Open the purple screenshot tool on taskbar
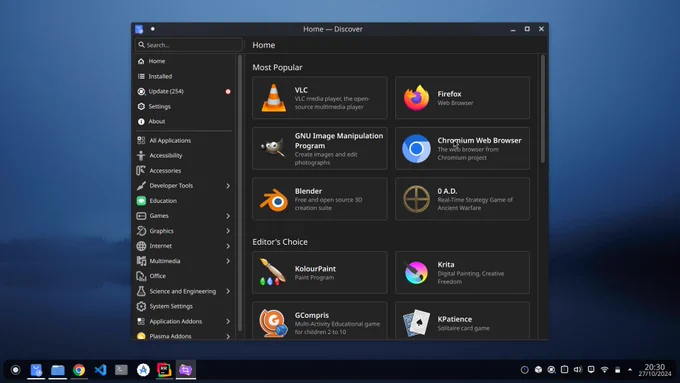The image size is (680, 383). (x=186, y=370)
